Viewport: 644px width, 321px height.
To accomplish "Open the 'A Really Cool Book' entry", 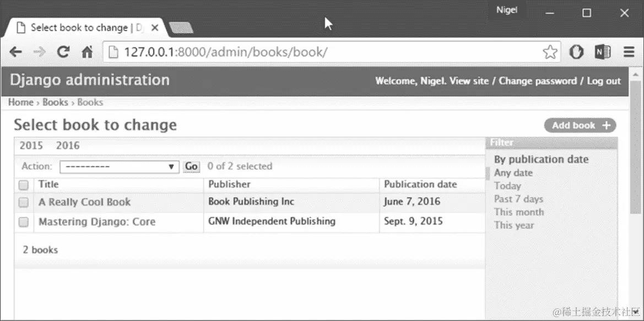I will (85, 202).
